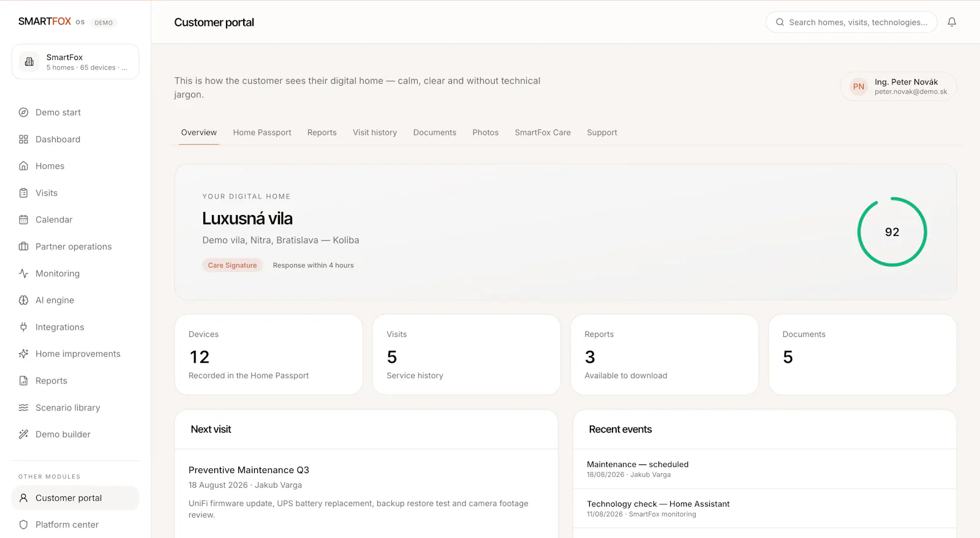Click the Scenario library waves icon
The width and height of the screenshot is (980, 538).
23,407
